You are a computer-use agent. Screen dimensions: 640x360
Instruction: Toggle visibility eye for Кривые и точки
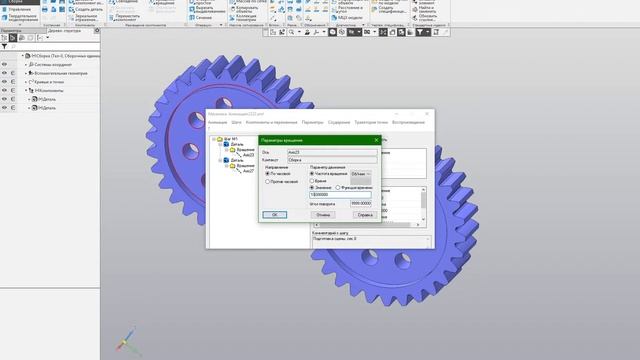pyautogui.click(x=4, y=82)
